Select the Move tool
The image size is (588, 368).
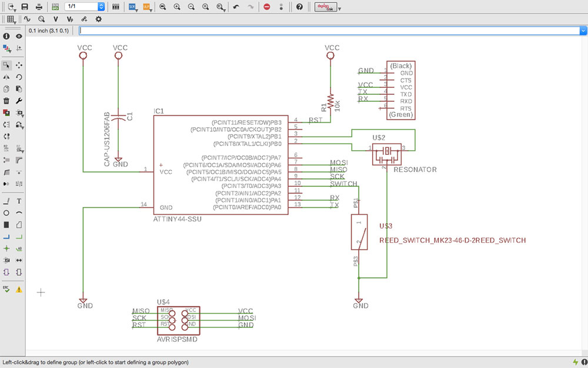19,65
